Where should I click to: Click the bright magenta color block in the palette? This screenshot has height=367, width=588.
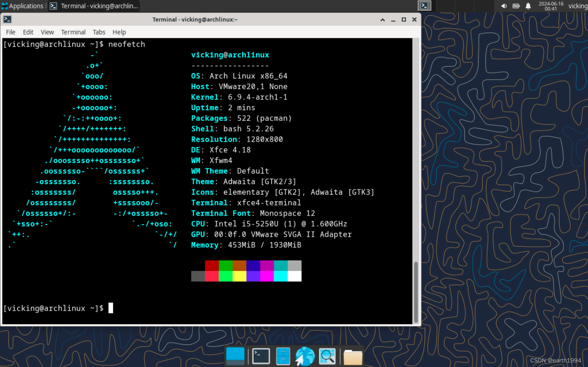coord(267,276)
